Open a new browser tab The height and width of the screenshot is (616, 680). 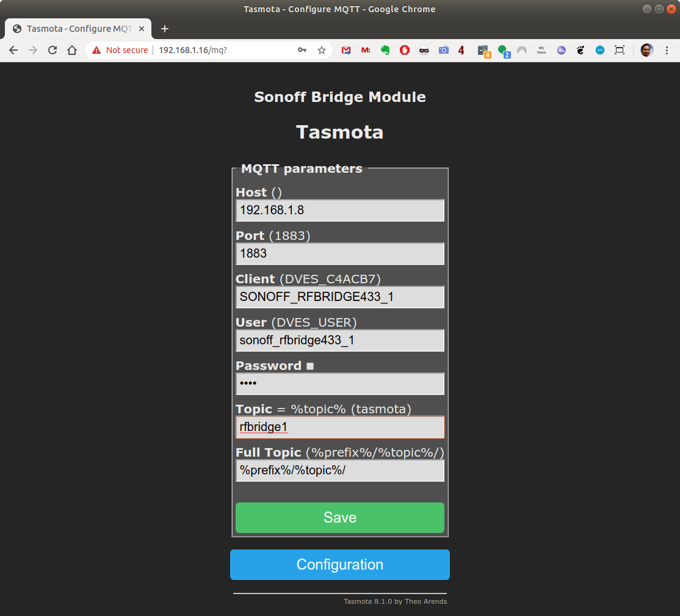(165, 29)
